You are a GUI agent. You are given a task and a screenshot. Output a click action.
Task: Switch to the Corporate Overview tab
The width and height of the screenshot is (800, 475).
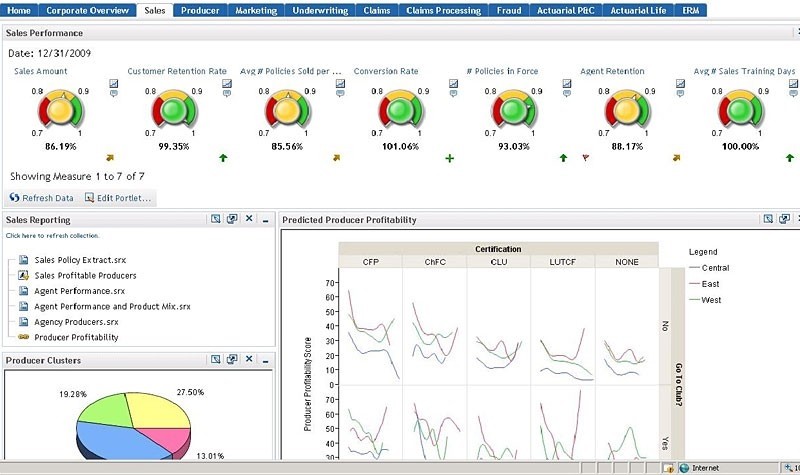point(87,10)
